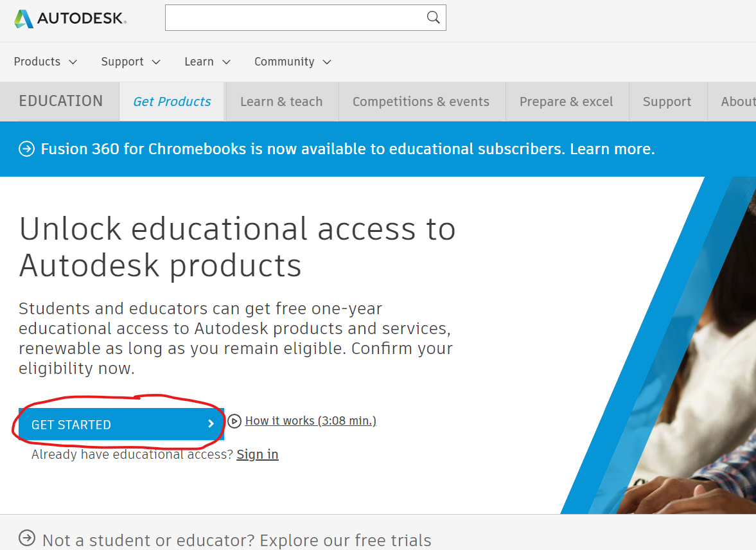
Task: Open the Learn & teach tab
Action: 281,102
